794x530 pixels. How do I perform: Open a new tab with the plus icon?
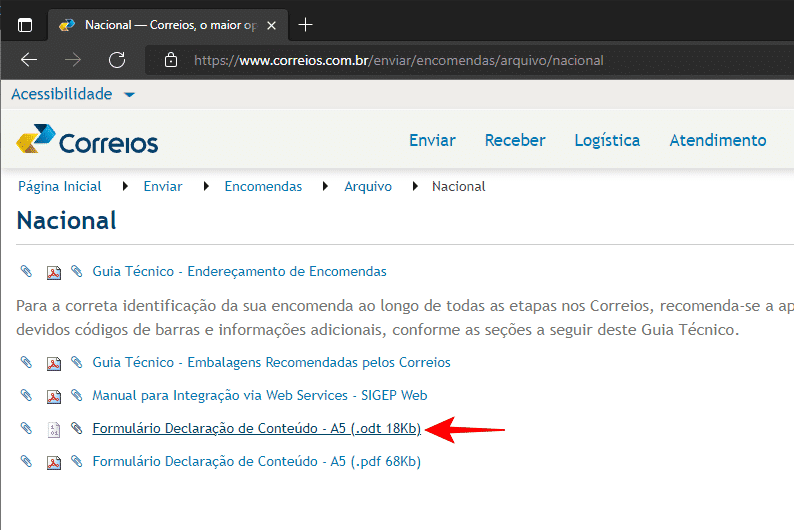pos(305,24)
